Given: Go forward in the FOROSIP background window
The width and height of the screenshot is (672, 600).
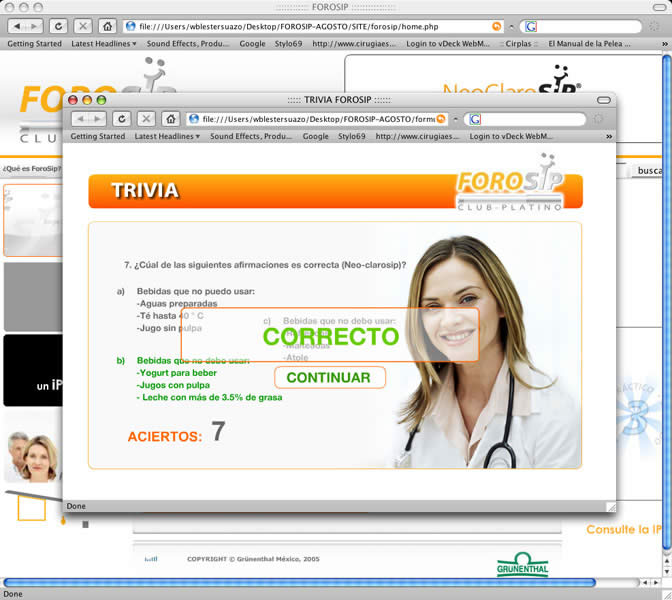Looking at the screenshot, I should 34,26.
